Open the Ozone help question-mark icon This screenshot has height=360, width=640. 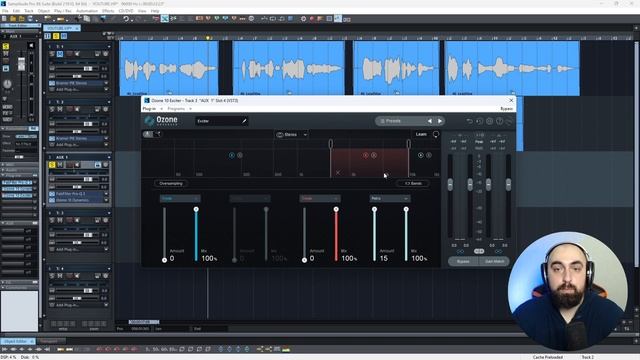point(499,121)
